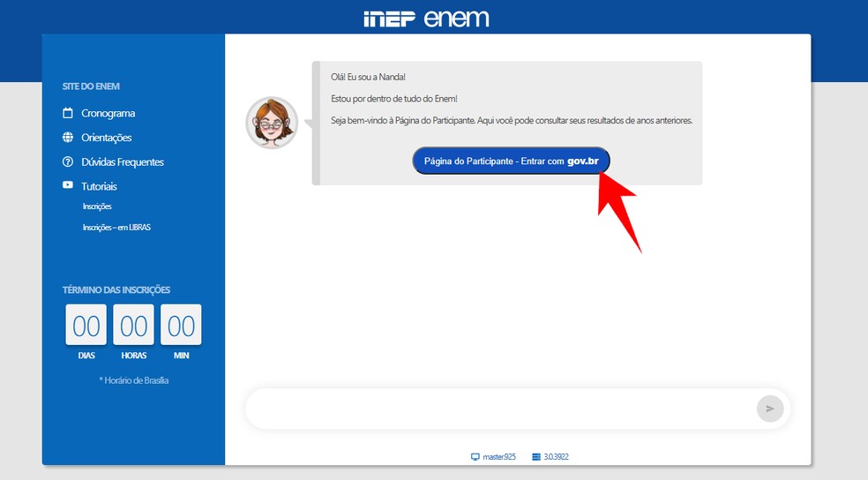
Task: Click the 'Seja bem-vindo à Página do Participante' message
Action: tap(512, 120)
